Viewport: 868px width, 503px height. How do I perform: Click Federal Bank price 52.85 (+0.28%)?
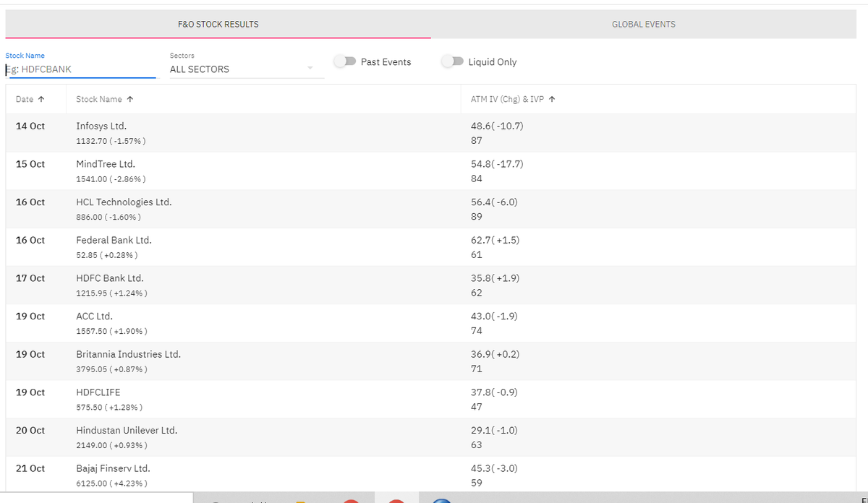coord(108,255)
